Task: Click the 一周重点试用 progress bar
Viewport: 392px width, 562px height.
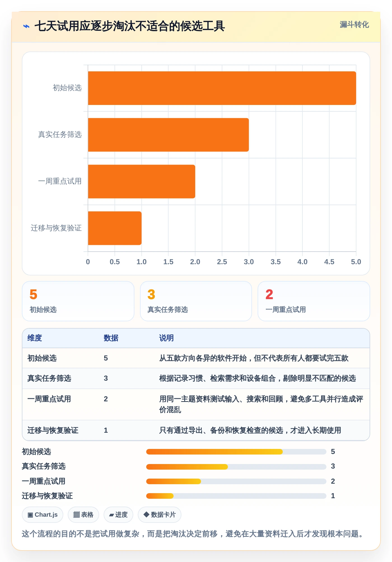Action: tap(236, 481)
